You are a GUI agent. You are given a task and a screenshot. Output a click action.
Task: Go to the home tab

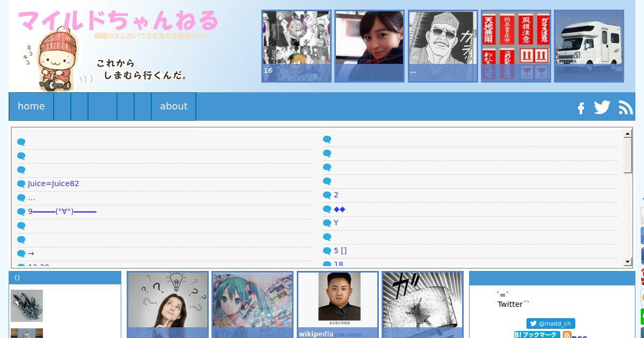tap(31, 106)
